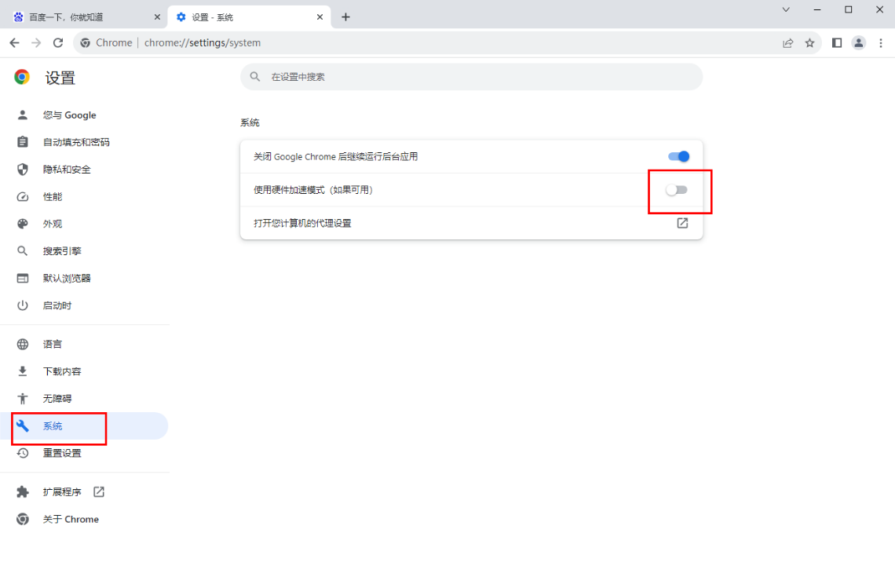
Task: Open the Chrome three-dot menu
Action: coord(881,43)
